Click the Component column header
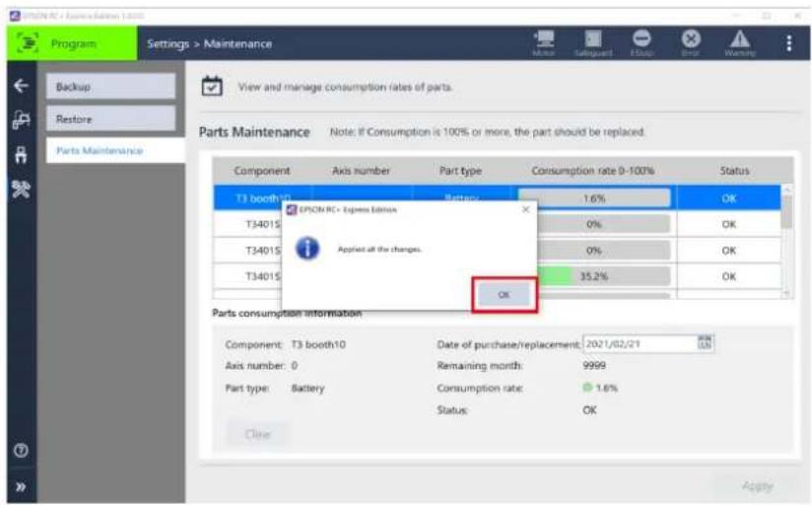 tap(262, 171)
